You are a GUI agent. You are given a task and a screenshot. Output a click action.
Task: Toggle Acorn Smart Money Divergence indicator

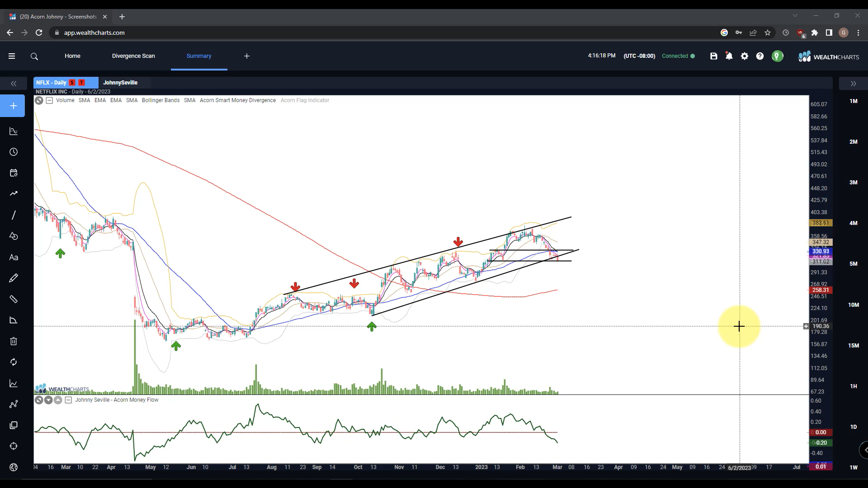[x=238, y=100]
